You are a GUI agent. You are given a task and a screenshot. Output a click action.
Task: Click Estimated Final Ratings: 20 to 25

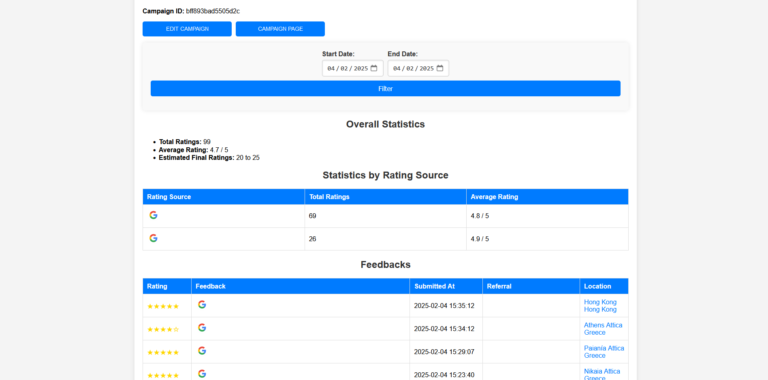(209, 158)
